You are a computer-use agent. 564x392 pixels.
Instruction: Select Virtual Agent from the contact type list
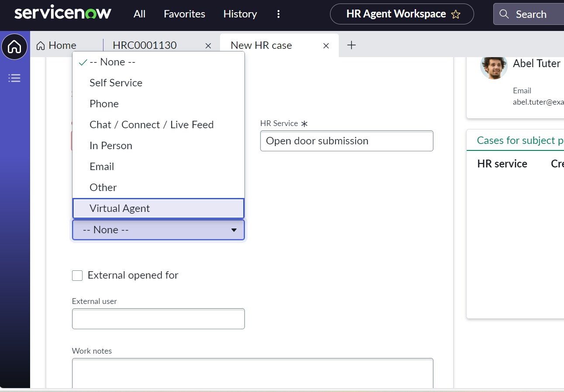pyautogui.click(x=158, y=208)
